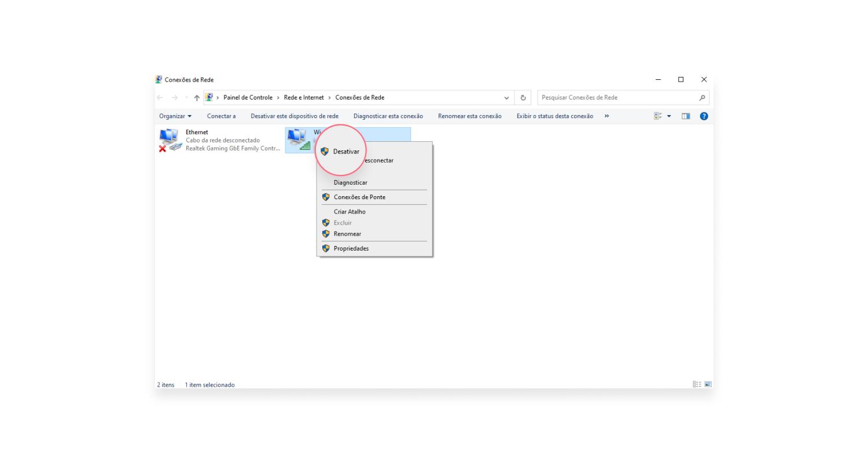Open help with the question mark icon
The image size is (868, 463).
704,116
